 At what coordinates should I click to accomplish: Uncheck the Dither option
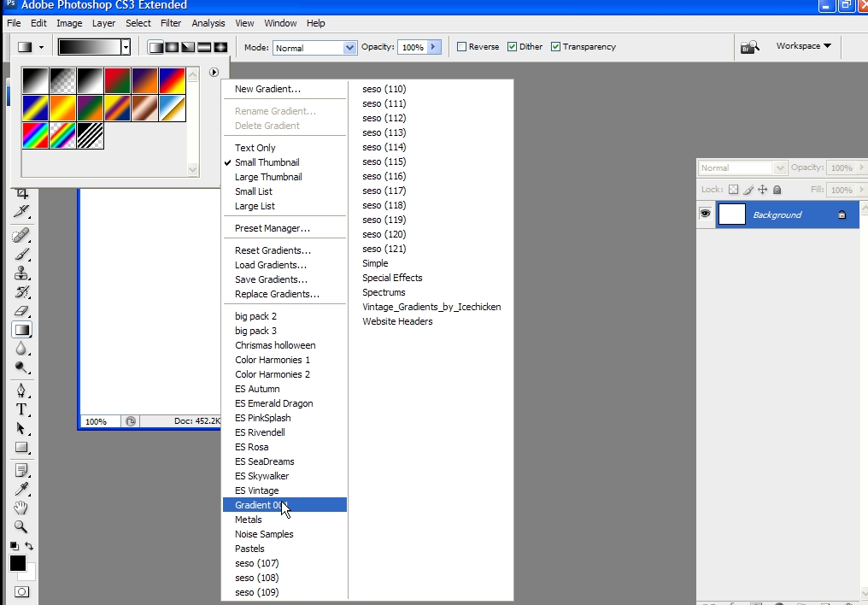point(512,46)
